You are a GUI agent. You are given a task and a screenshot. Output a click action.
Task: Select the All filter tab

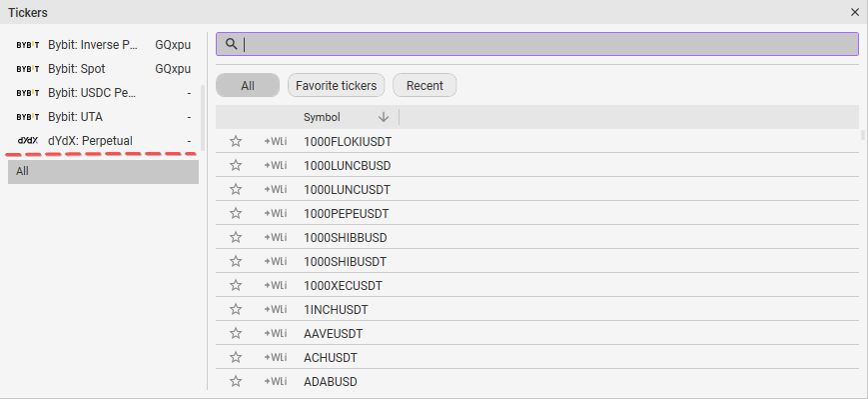point(248,85)
